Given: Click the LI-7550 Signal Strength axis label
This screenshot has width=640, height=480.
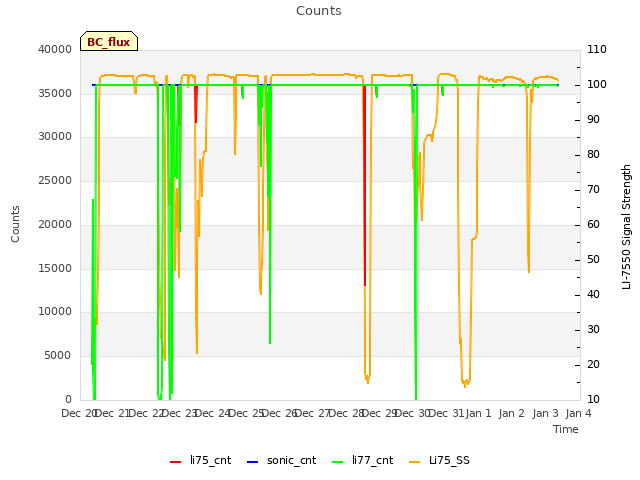Looking at the screenshot, I should pyautogui.click(x=626, y=227).
